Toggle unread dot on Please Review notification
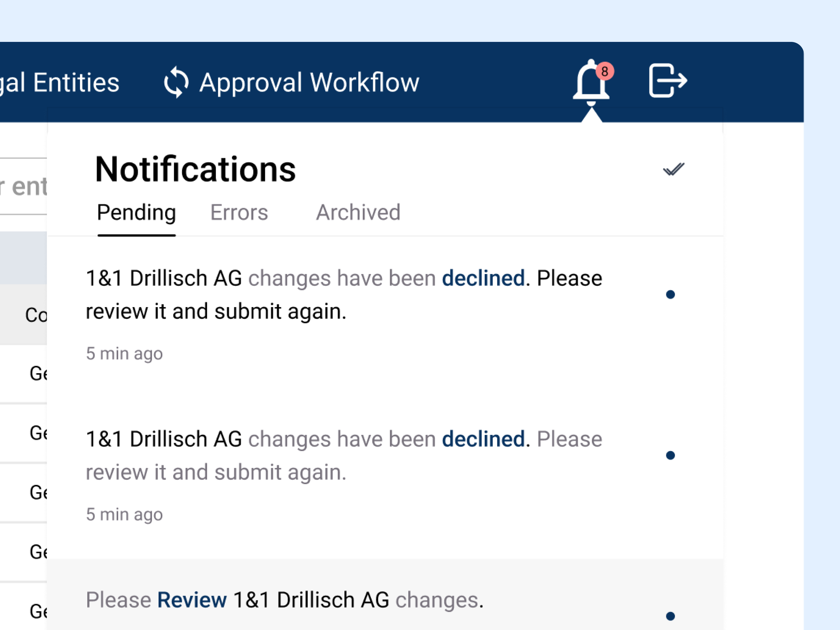This screenshot has height=630, width=840. (x=671, y=616)
